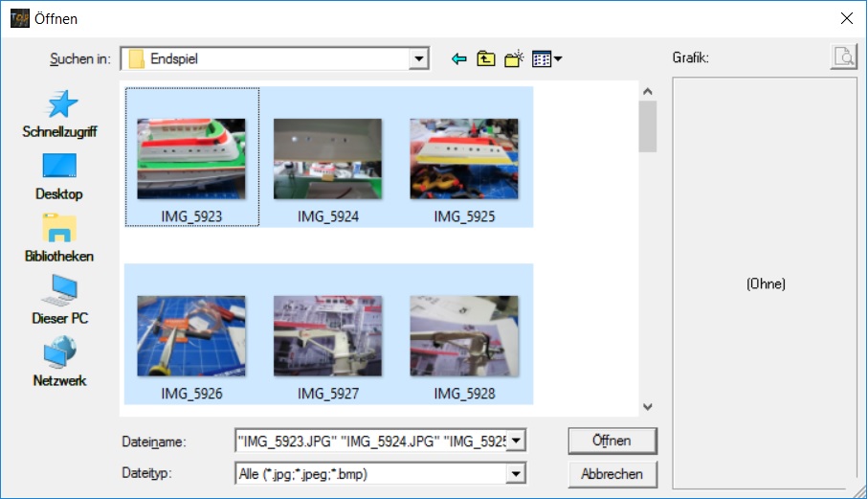Select the IMG_5923 thumbnail

coord(191,158)
